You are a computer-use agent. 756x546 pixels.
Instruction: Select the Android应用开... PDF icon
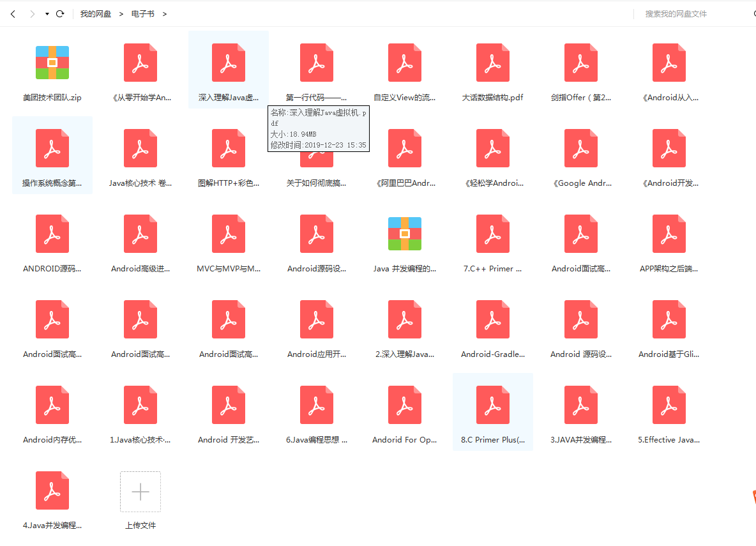317,319
